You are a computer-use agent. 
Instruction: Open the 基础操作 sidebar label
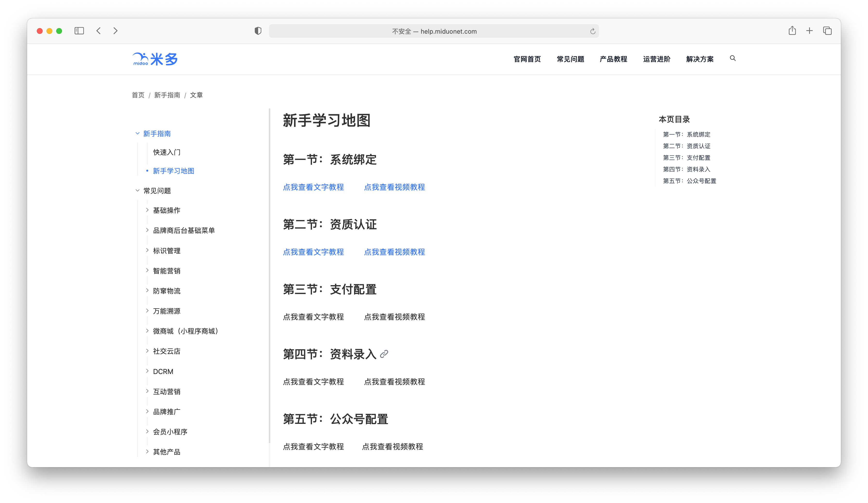167,210
